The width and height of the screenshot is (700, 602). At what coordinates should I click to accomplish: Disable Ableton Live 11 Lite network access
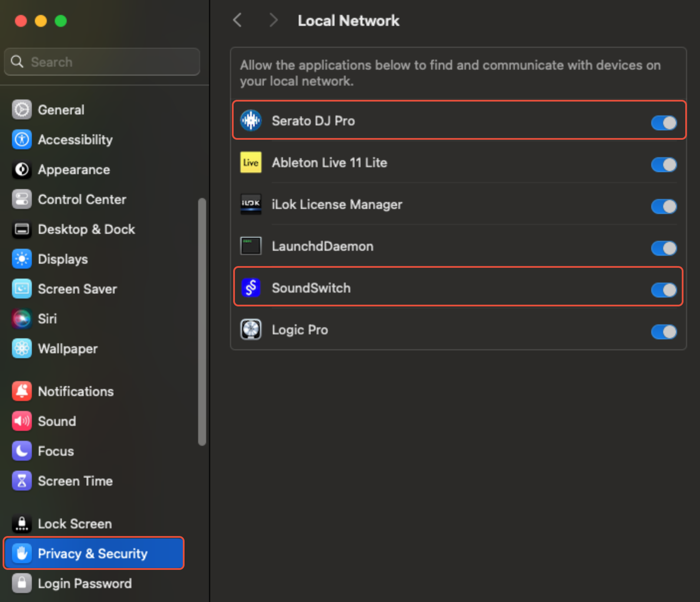click(x=664, y=164)
